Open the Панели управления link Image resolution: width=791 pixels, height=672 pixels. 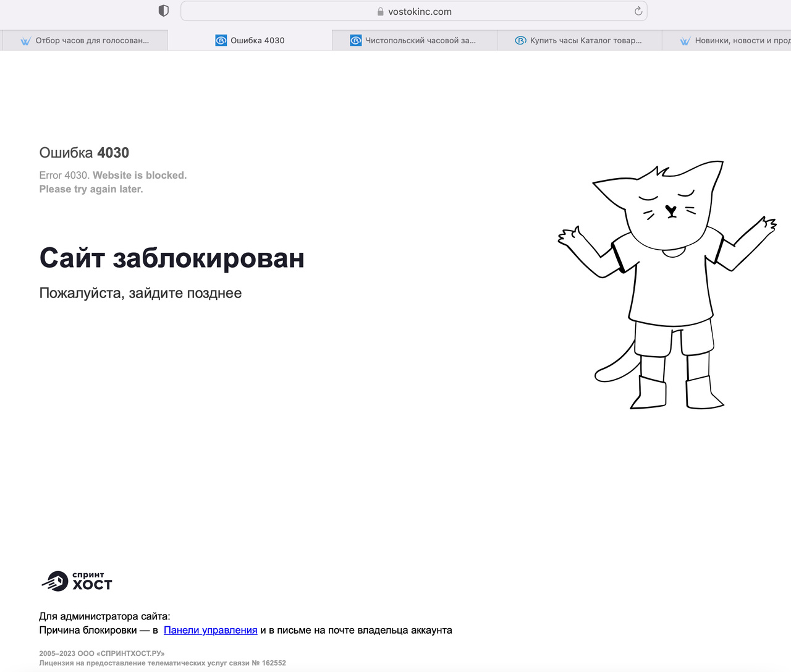tap(210, 630)
